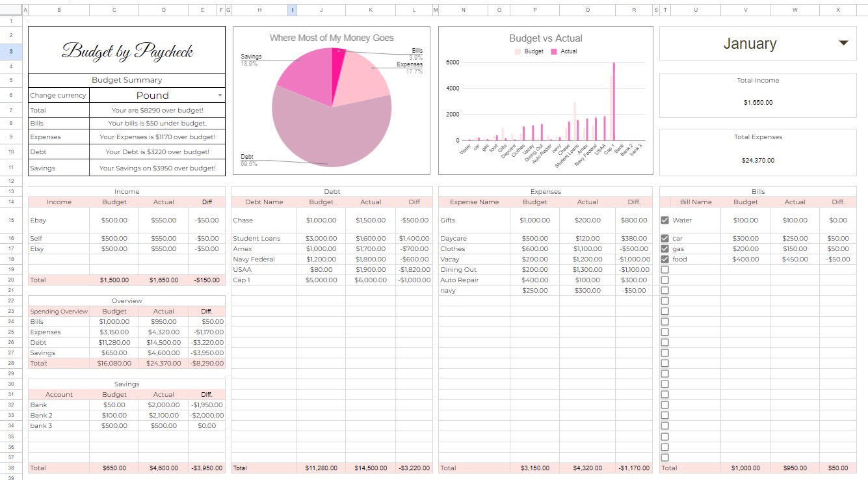The image size is (868, 480).
Task: Select the Student Loans debt cell
Action: 264,239
